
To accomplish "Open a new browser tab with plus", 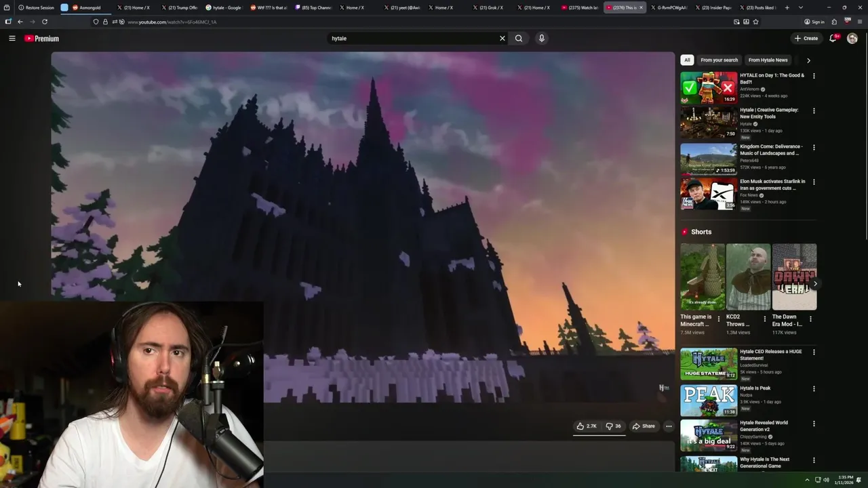I will [x=787, y=7].
